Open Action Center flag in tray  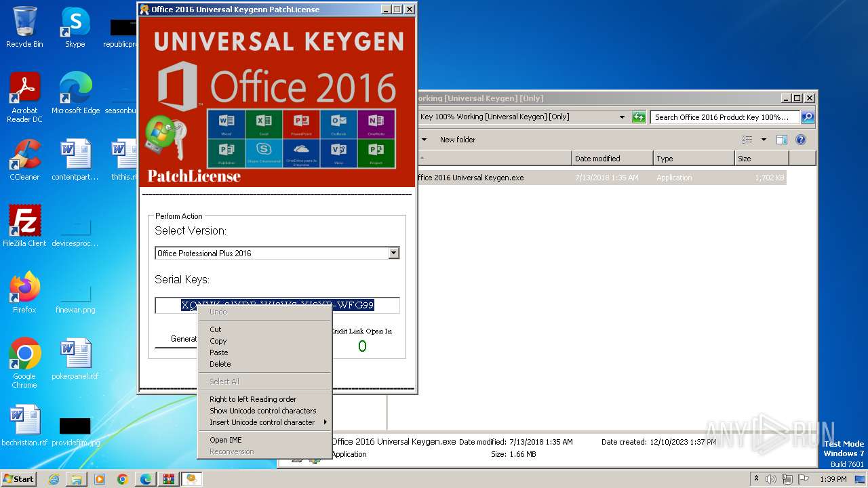pyautogui.click(x=804, y=479)
